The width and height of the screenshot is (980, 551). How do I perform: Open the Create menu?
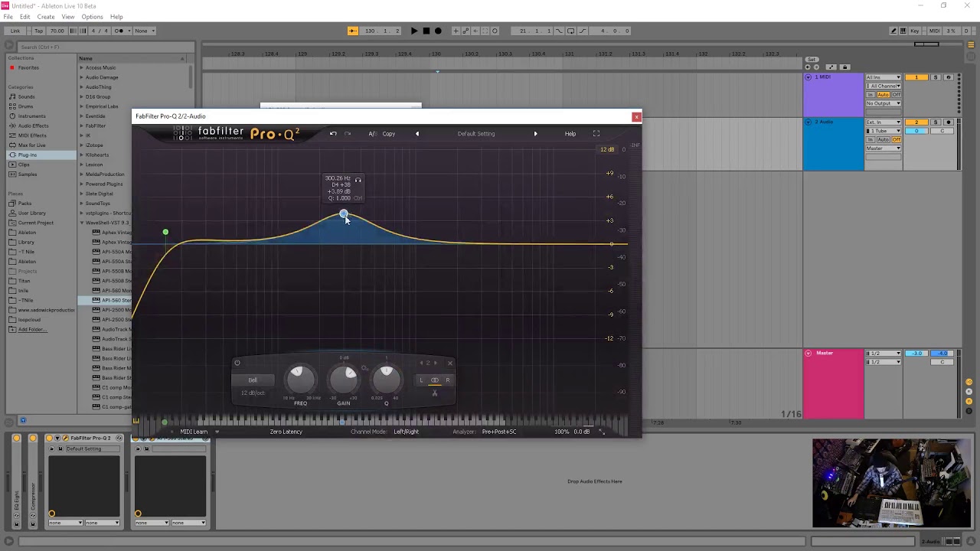coord(46,17)
